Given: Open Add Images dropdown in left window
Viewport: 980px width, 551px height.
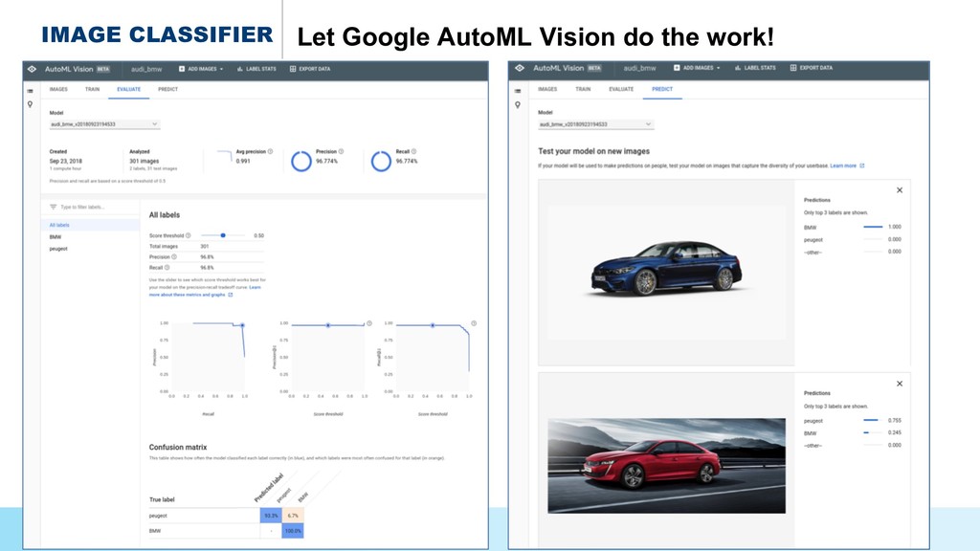Looking at the screenshot, I should click(x=201, y=69).
